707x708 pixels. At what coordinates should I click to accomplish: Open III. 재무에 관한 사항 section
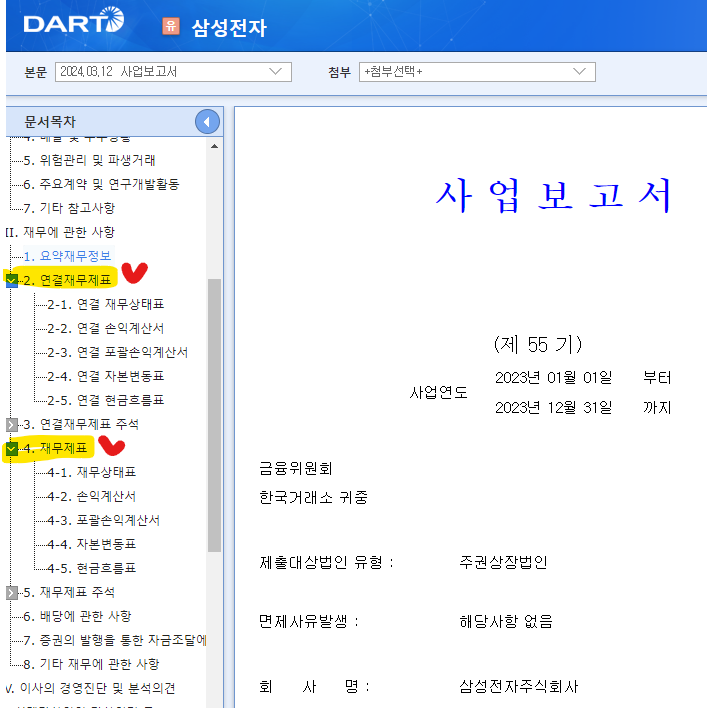coord(60,232)
